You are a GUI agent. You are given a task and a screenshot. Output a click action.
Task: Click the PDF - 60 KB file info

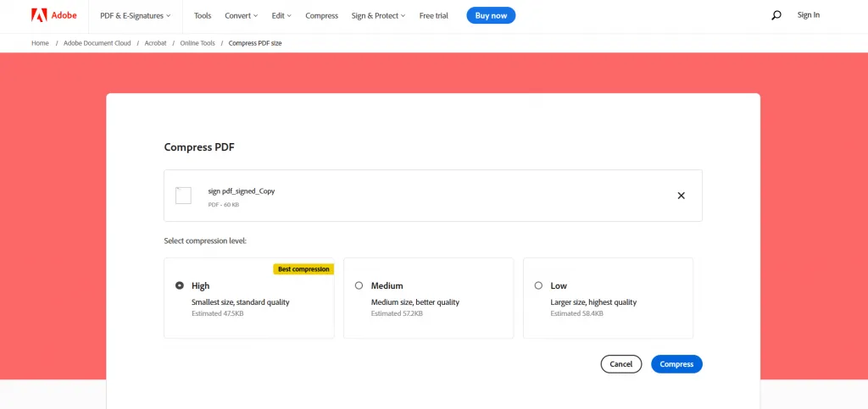(224, 205)
